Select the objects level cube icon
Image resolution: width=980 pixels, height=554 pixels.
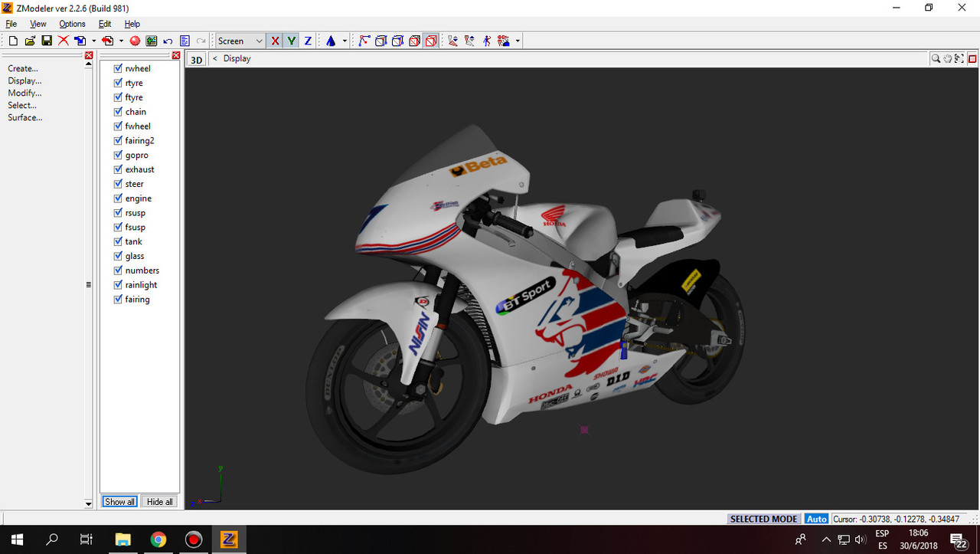click(415, 41)
